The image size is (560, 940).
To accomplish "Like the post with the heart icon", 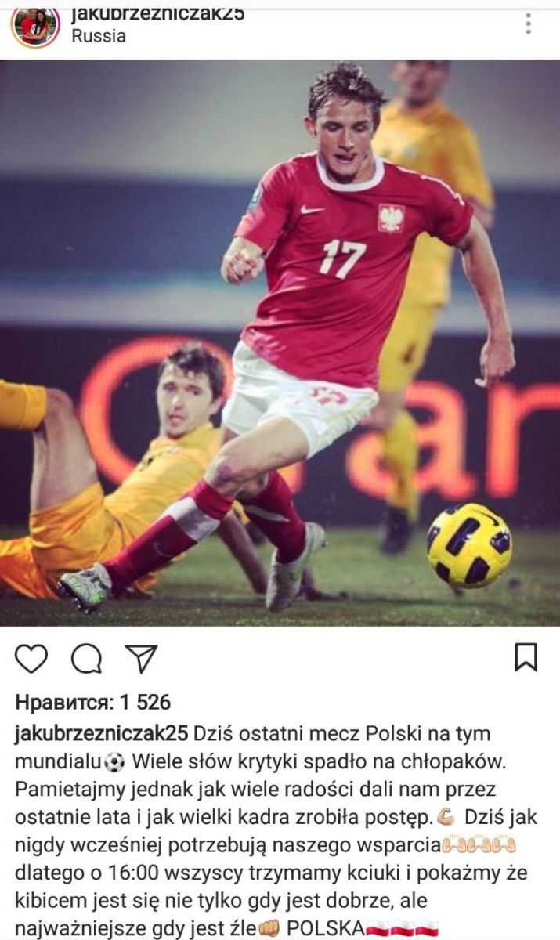I will 31,659.
